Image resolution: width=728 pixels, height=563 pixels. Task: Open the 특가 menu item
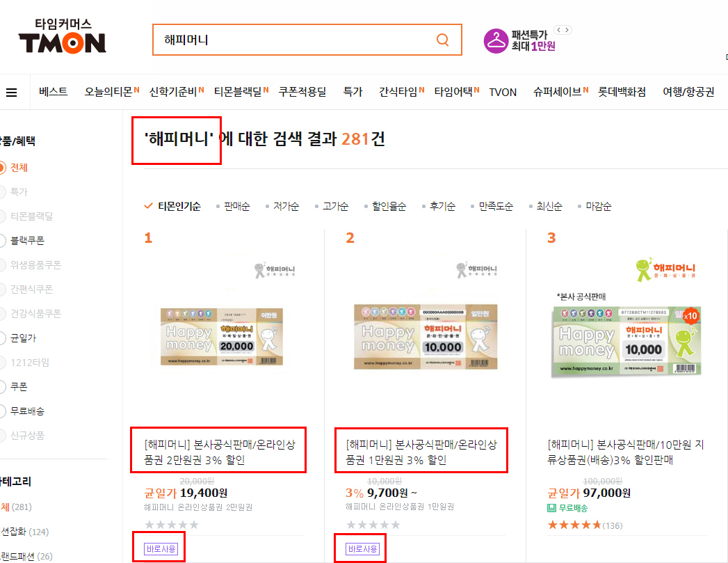[x=353, y=91]
